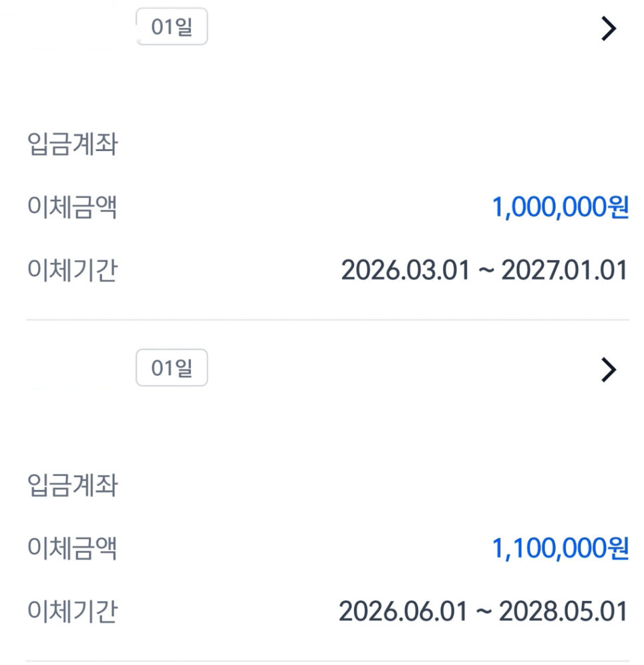Tap the 01일 badge above the 1,000,000원 transfer

[x=172, y=26]
